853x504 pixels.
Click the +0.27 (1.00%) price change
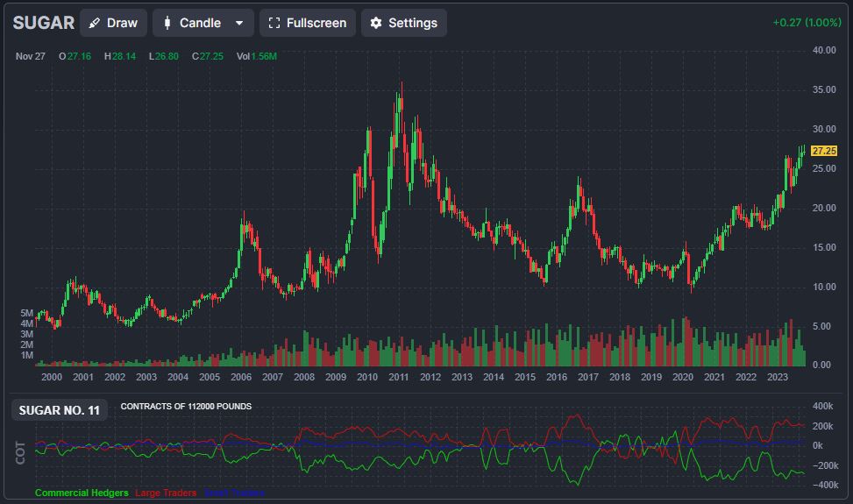[x=807, y=23]
